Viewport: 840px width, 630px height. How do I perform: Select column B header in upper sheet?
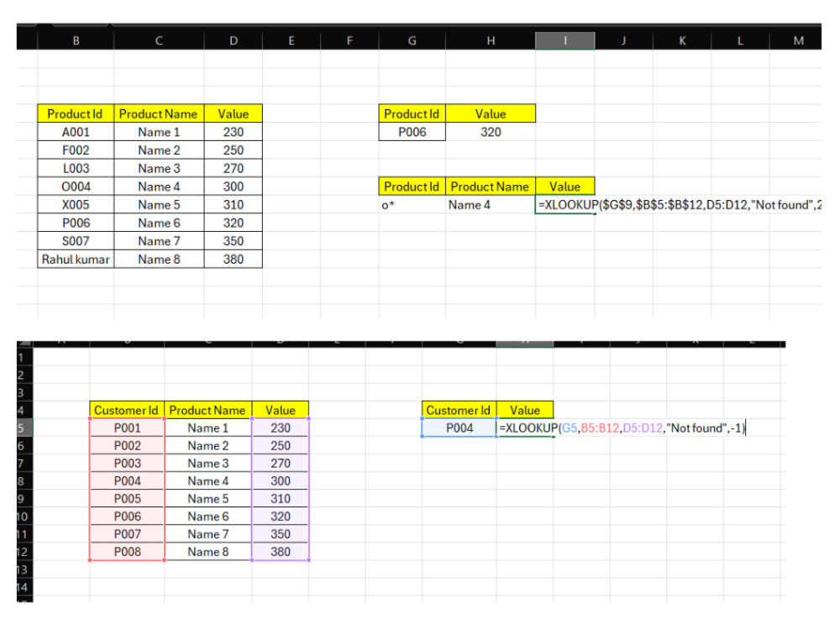(x=76, y=40)
